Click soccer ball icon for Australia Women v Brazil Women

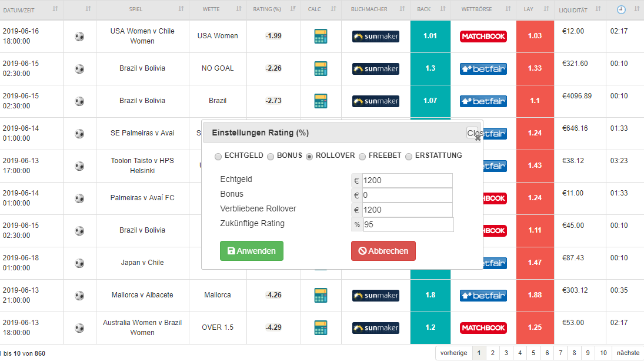coord(79,328)
